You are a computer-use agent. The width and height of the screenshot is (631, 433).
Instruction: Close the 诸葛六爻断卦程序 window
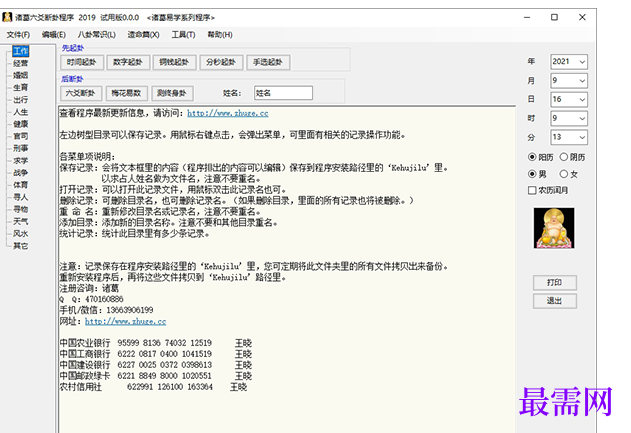point(582,17)
